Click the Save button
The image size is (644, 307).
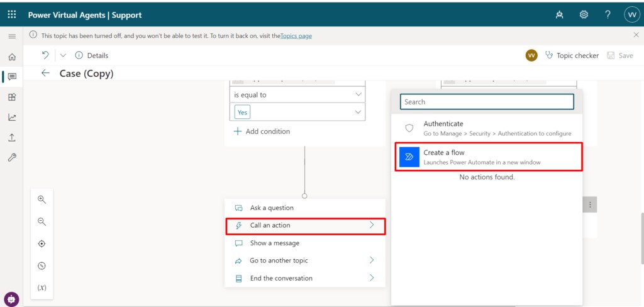(620, 55)
